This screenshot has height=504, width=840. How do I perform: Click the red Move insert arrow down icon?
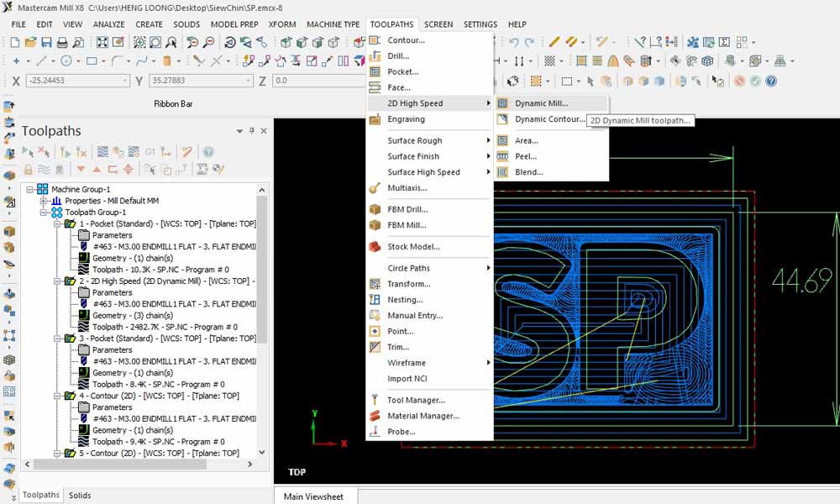(x=81, y=169)
